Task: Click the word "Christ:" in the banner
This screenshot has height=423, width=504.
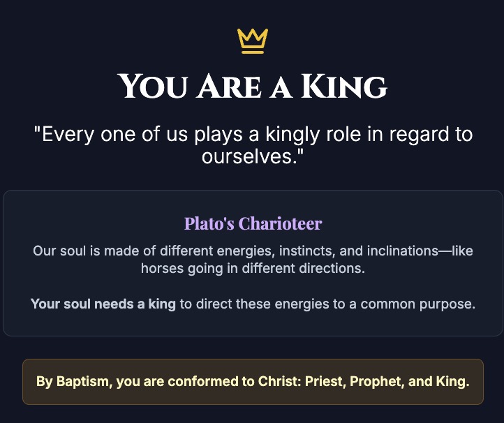Action: click(x=279, y=383)
